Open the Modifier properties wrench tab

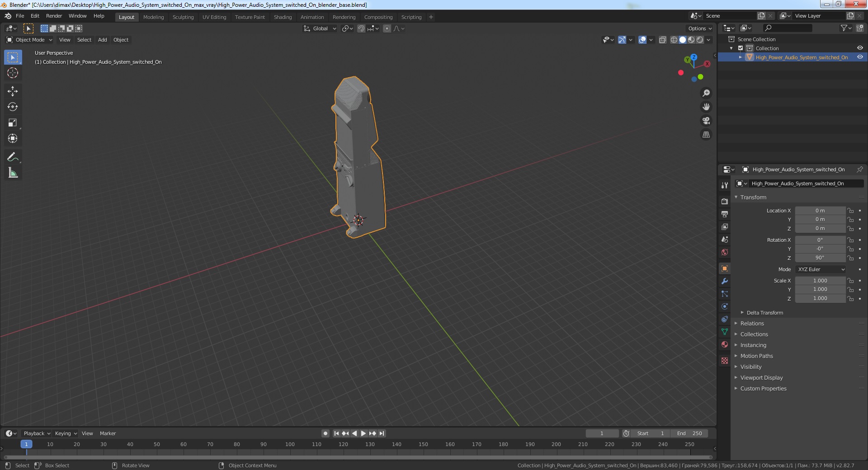pos(725,281)
